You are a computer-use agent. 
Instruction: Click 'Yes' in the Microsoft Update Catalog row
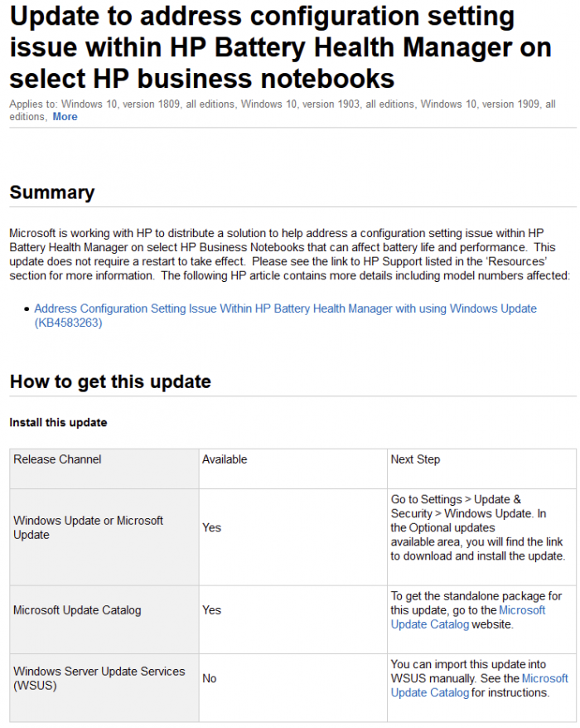point(211,610)
